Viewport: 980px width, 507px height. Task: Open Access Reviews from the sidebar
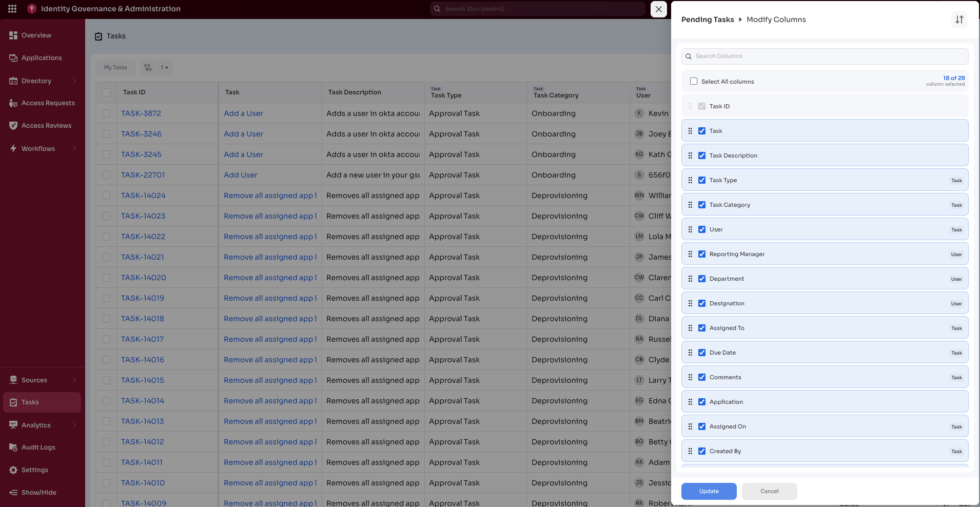[x=46, y=125]
